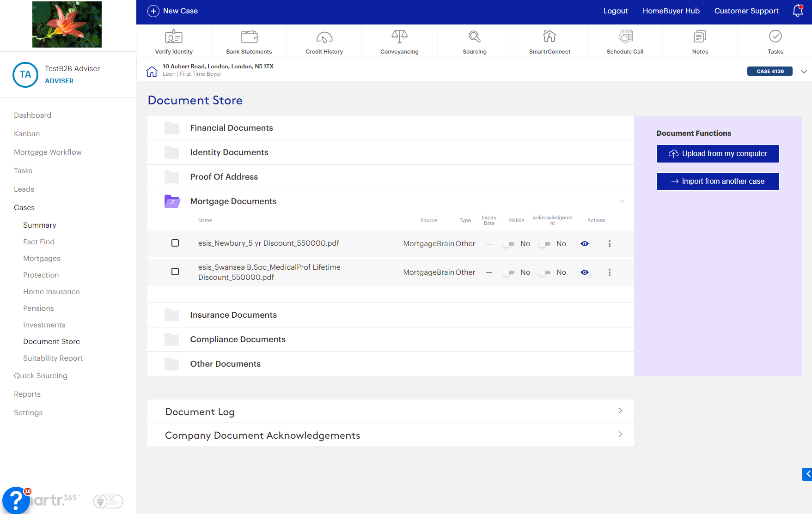Click the eye icon for esis_Newbury document
Screen dimensions: 812x514
click(x=585, y=244)
